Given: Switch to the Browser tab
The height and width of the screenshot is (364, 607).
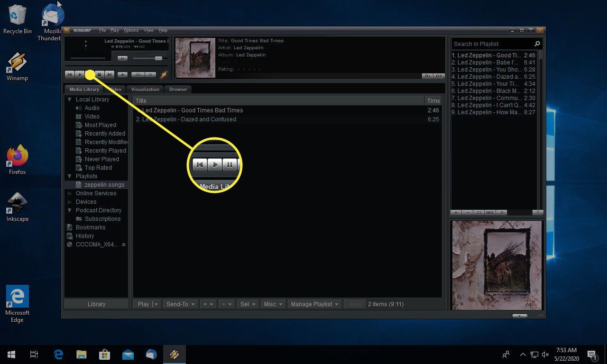Looking at the screenshot, I should coord(178,89).
